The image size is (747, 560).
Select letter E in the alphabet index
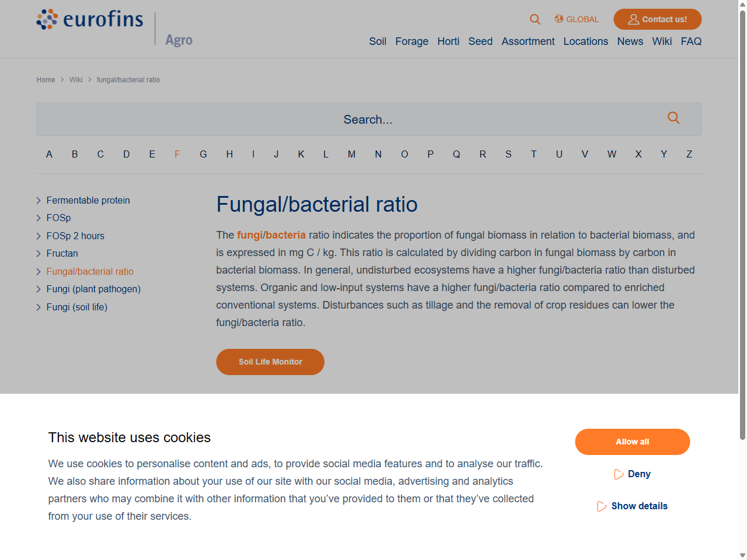click(x=152, y=155)
